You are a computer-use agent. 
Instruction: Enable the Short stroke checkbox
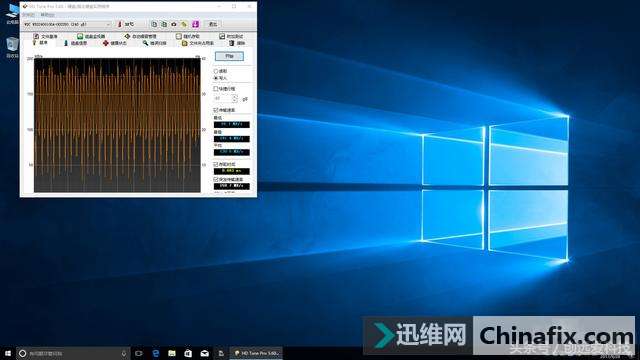point(216,89)
